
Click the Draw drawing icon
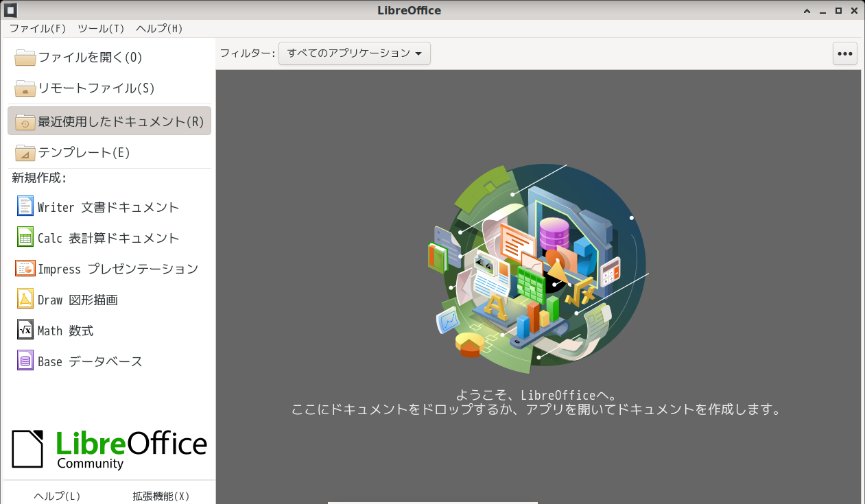tap(25, 299)
